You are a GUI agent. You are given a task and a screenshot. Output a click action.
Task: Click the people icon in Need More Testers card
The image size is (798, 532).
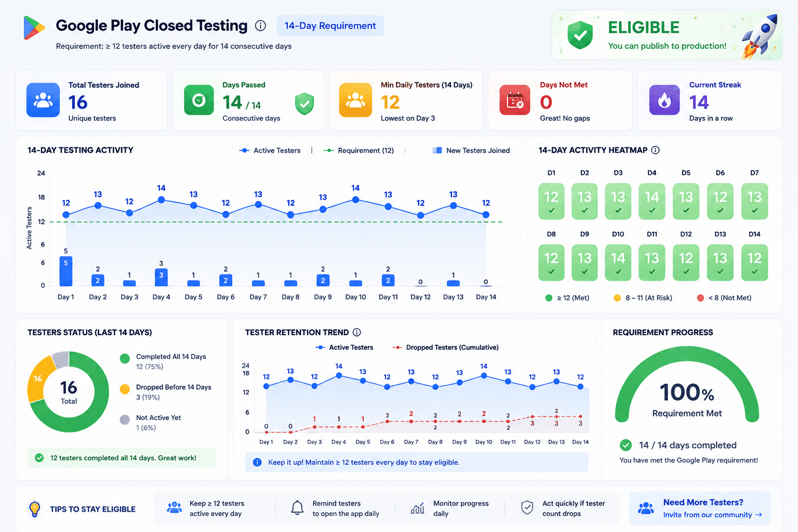(x=646, y=508)
